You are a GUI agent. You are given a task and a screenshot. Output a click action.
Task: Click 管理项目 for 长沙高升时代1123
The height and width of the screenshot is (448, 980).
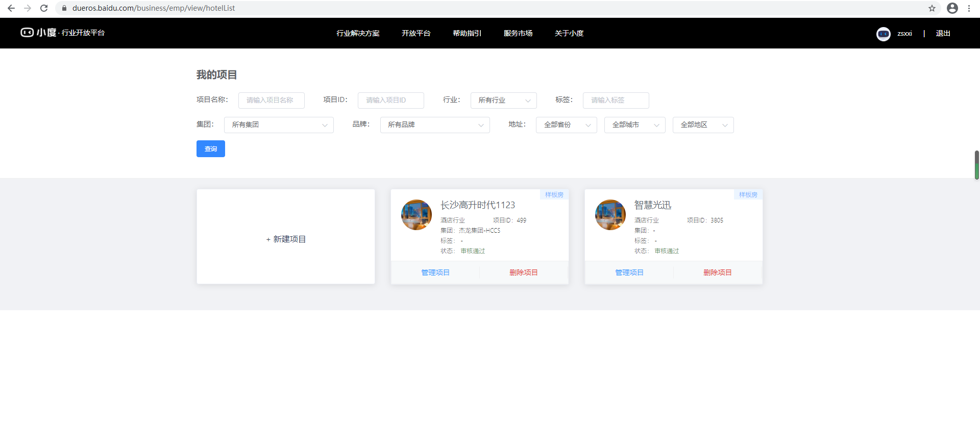(x=435, y=272)
